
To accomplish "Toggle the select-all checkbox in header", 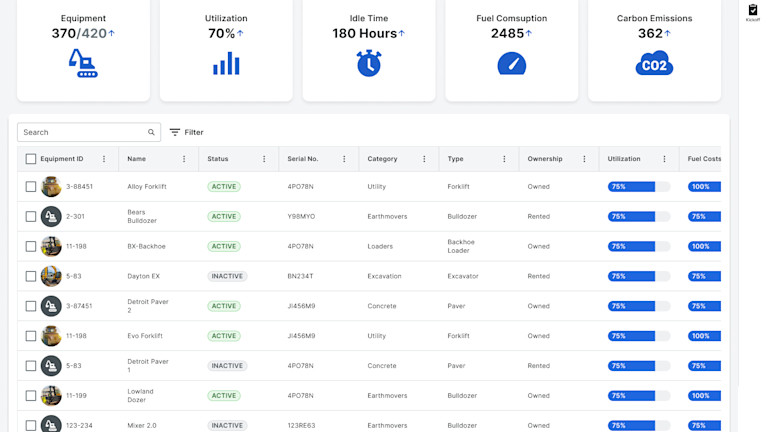I will pos(30,159).
